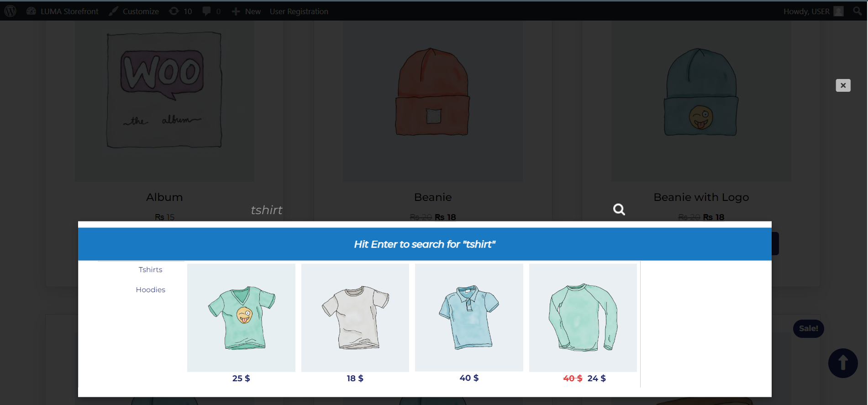The image size is (868, 405).
Task: Open the gray tshirt result thumbnail
Action: 355,318
